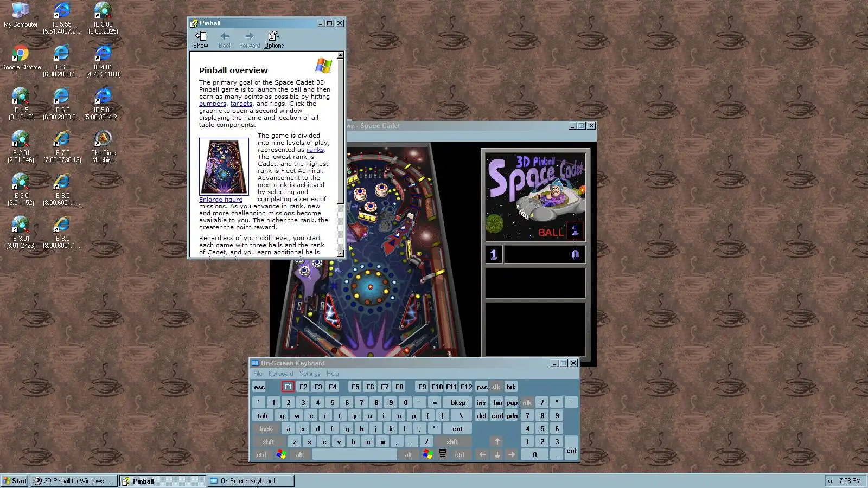Switch to 3D Pinball for Windows taskbar button
The height and width of the screenshot is (488, 868).
tap(74, 481)
